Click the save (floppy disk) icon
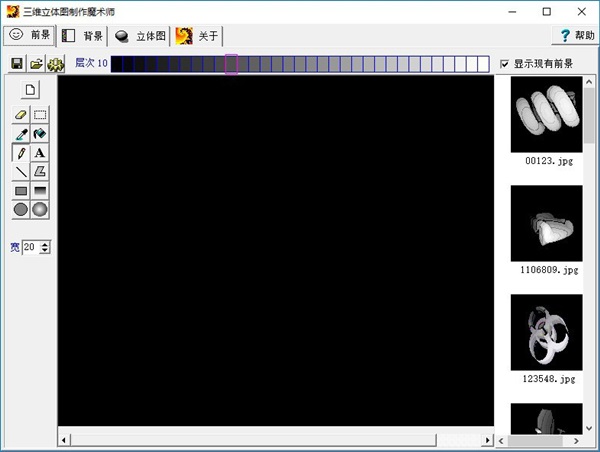 click(x=17, y=64)
